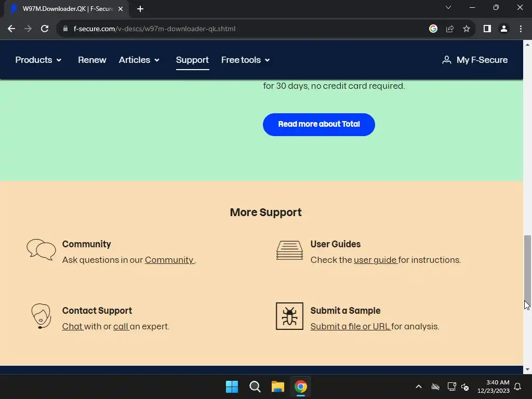
Task: Click the 'no credit card required' text
Action: pos(358,86)
